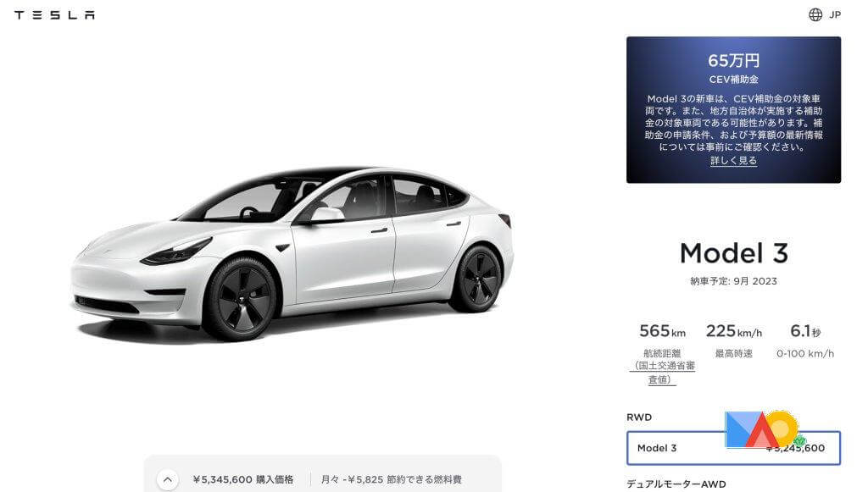This screenshot has height=492, width=868.
Task: Select the Model 3 RWD option
Action: tap(733, 448)
